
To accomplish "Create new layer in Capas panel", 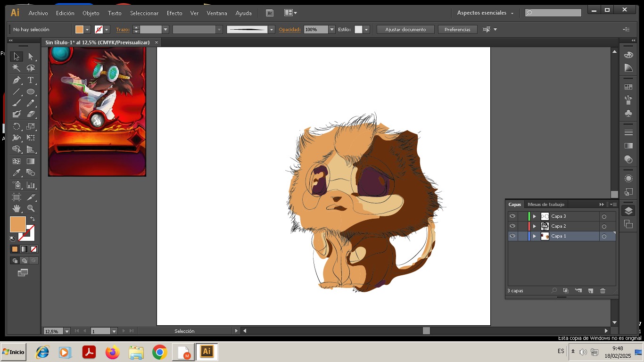I will (590, 291).
